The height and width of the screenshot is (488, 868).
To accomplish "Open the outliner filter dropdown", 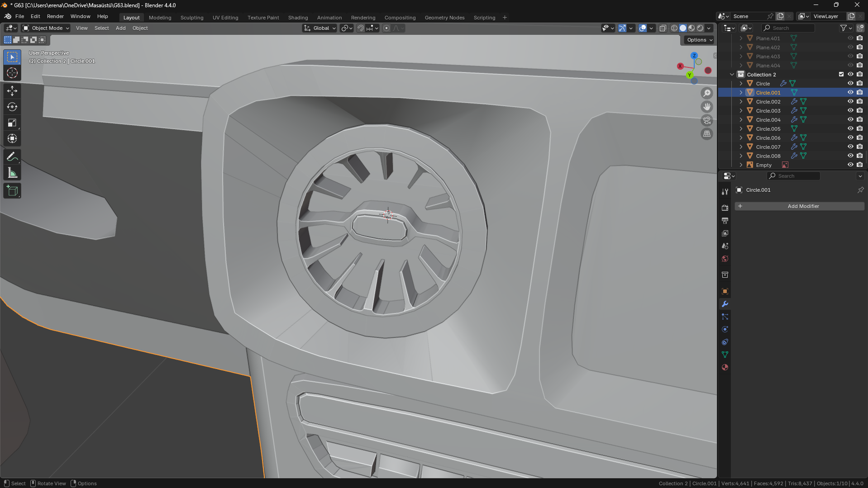I will click(846, 28).
